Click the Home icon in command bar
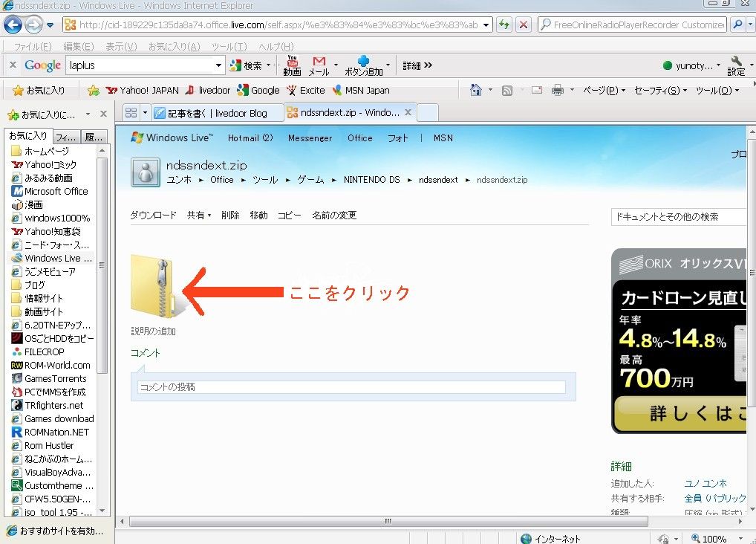 click(x=476, y=90)
